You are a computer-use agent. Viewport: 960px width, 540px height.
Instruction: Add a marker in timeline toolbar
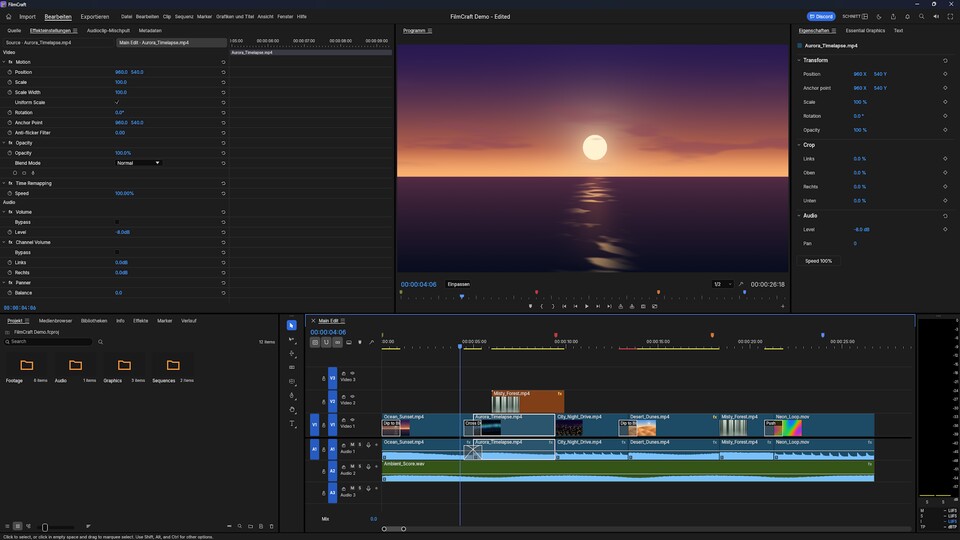click(x=360, y=342)
